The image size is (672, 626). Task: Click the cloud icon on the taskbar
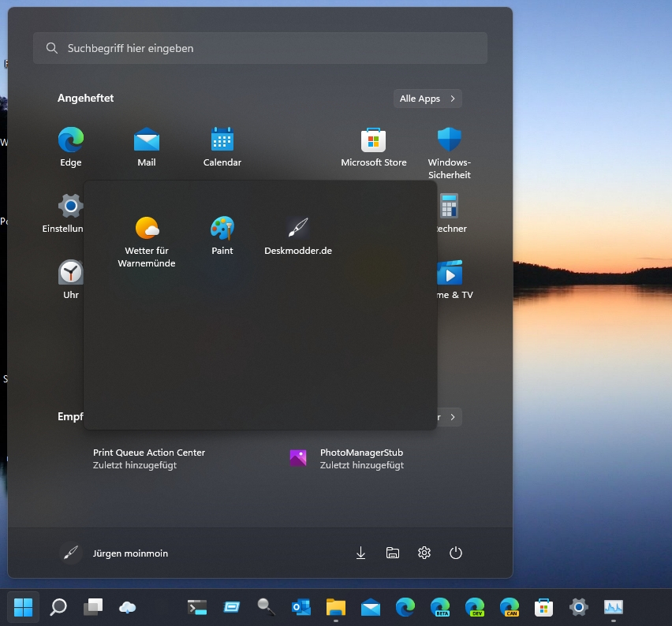click(x=127, y=607)
